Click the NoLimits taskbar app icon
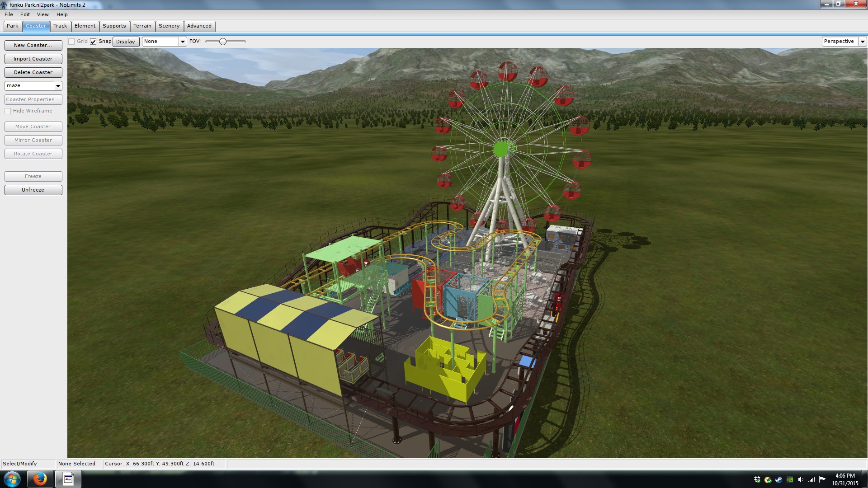 [68, 479]
